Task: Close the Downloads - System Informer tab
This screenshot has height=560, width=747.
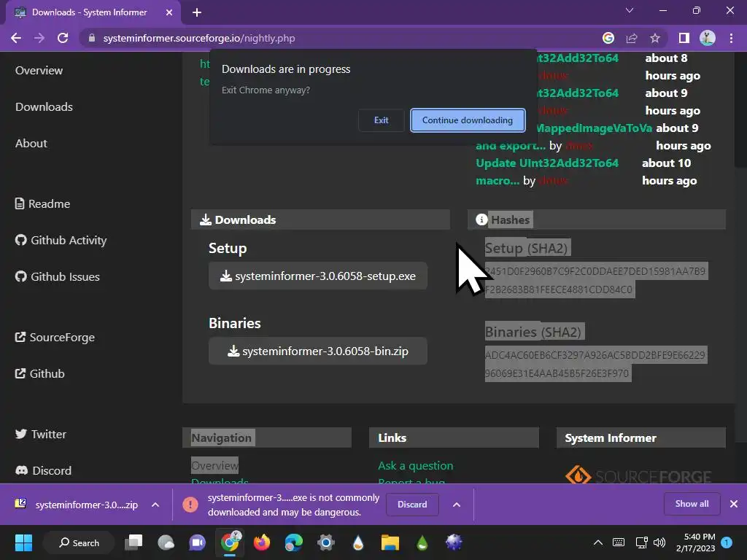Action: tap(169, 12)
